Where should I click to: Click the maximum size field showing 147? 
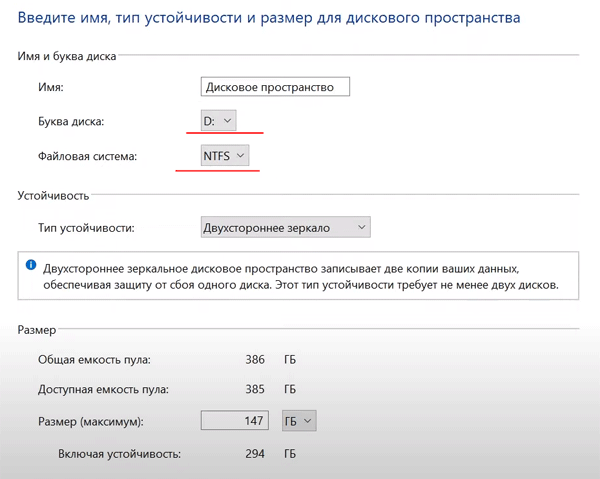235,420
